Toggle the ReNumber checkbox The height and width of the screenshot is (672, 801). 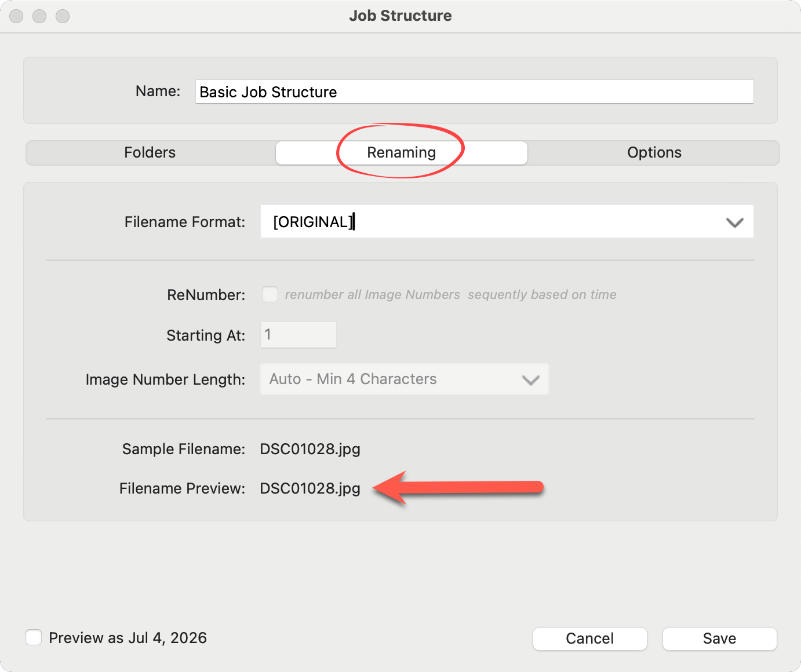[270, 294]
